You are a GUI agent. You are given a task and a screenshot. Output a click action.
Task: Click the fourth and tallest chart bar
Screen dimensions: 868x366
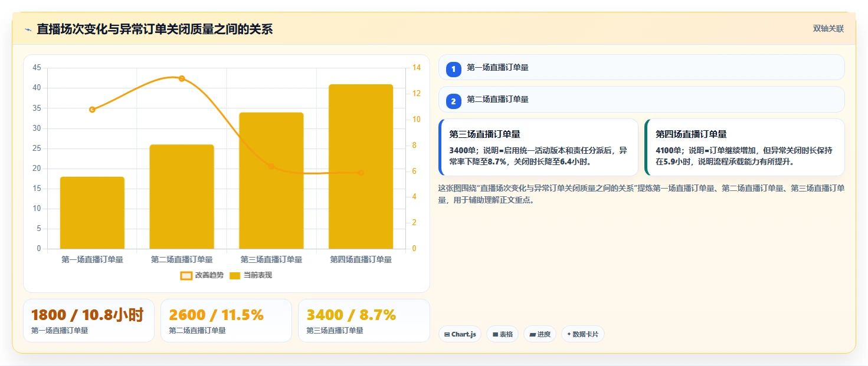tap(361, 166)
